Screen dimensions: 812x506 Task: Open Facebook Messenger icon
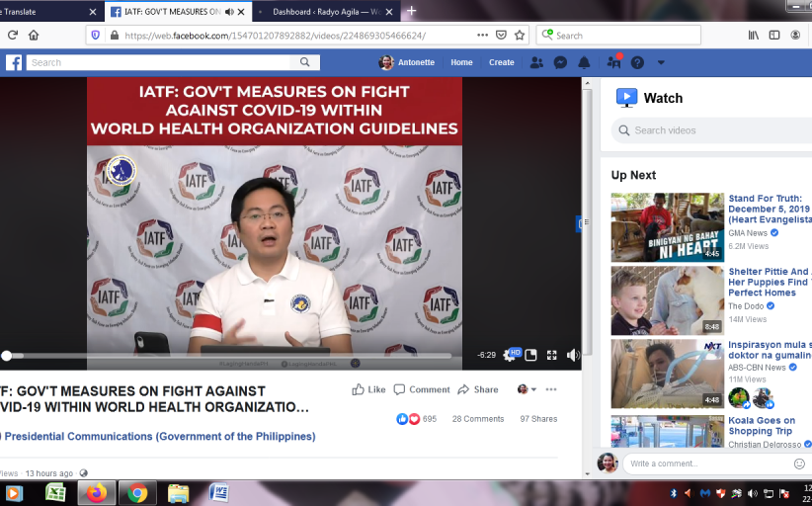(560, 62)
